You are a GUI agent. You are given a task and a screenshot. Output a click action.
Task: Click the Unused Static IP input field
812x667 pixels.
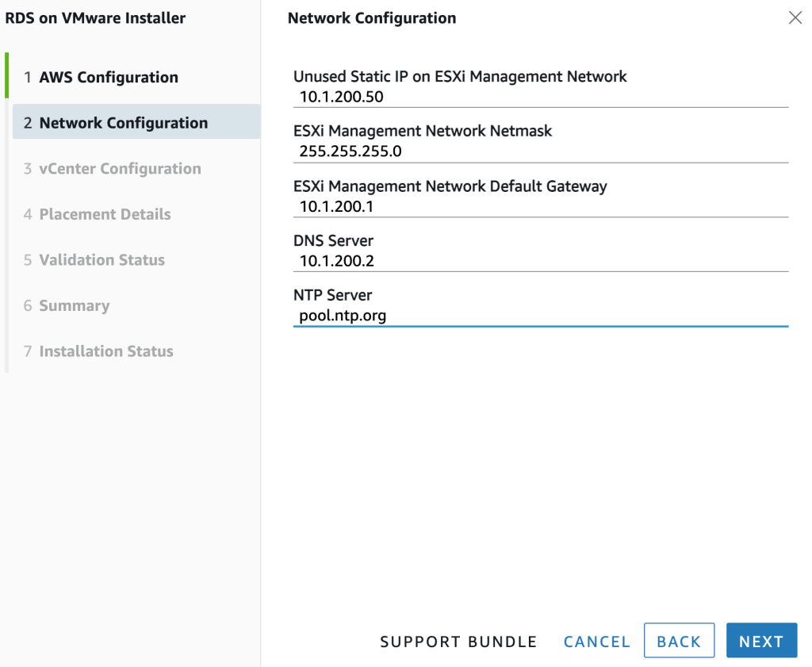click(x=539, y=97)
